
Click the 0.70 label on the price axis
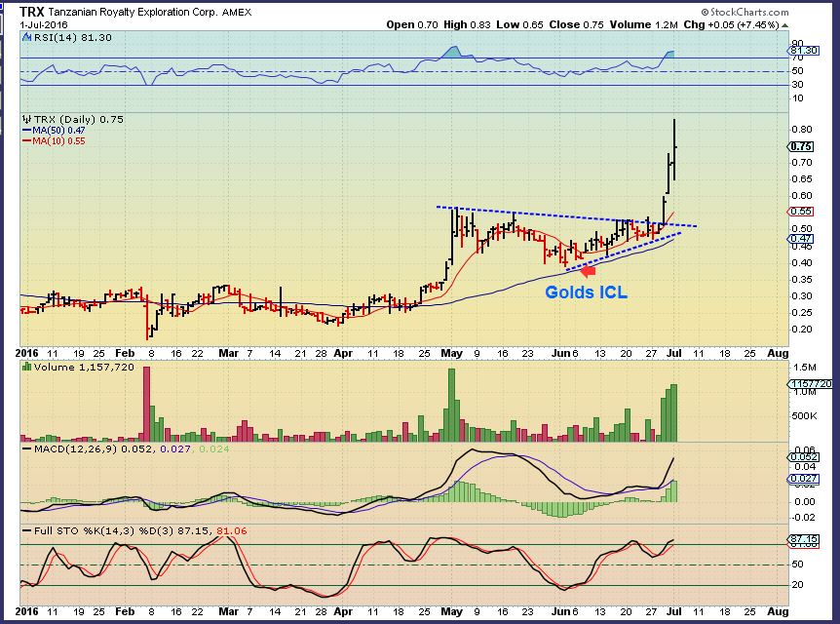click(x=801, y=162)
